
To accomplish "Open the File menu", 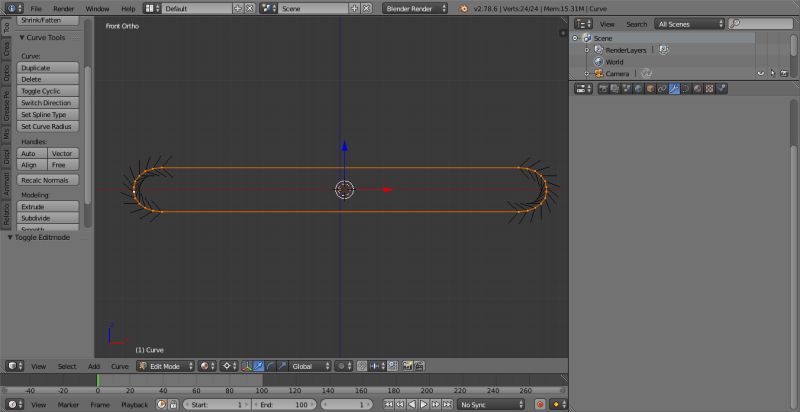I will (x=36, y=9).
